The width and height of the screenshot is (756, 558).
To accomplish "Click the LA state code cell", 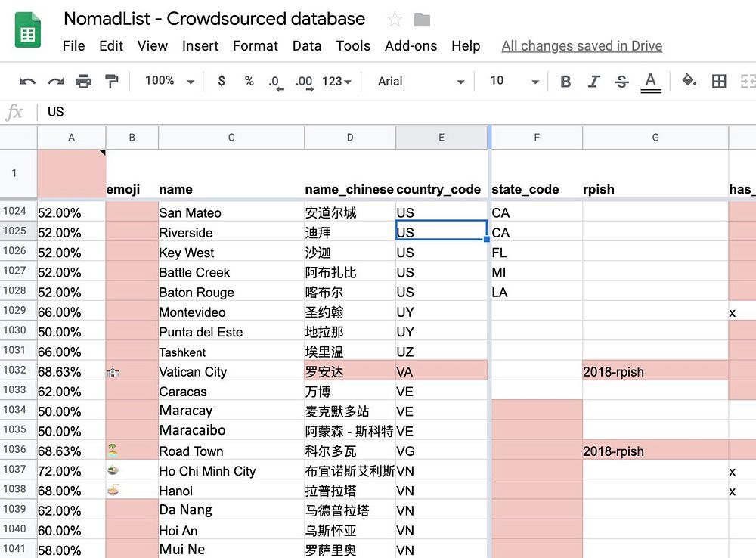I will click(x=537, y=292).
